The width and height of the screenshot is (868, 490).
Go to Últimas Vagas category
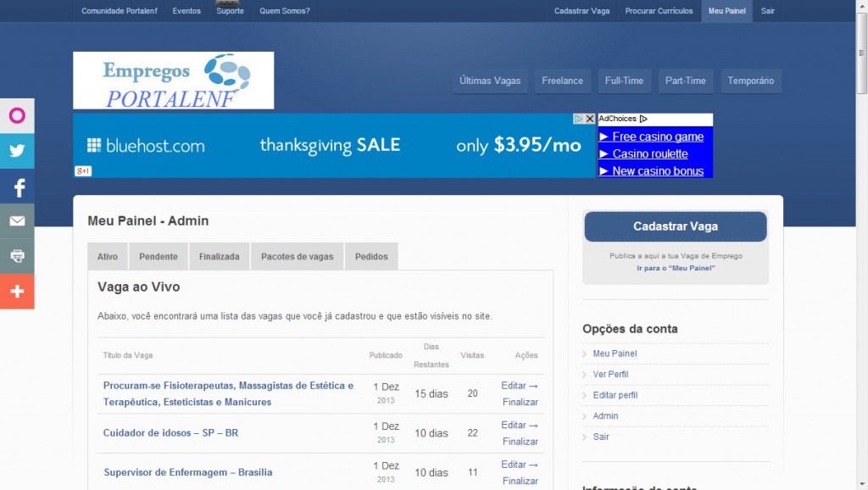pos(490,81)
